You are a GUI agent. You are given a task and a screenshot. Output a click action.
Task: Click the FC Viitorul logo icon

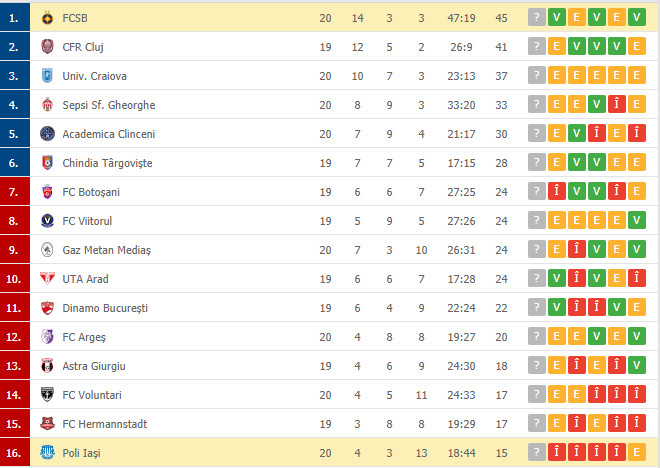(48, 221)
